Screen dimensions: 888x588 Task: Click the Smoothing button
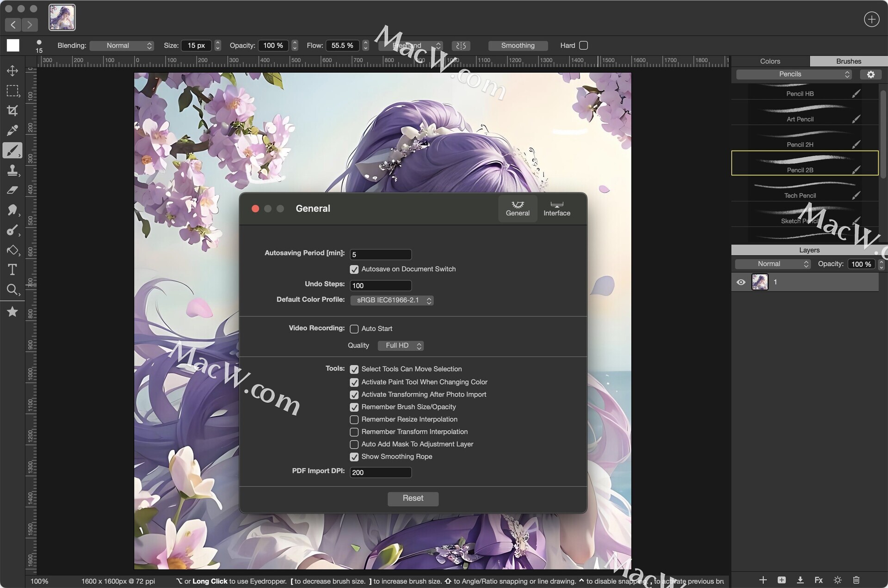pos(518,46)
